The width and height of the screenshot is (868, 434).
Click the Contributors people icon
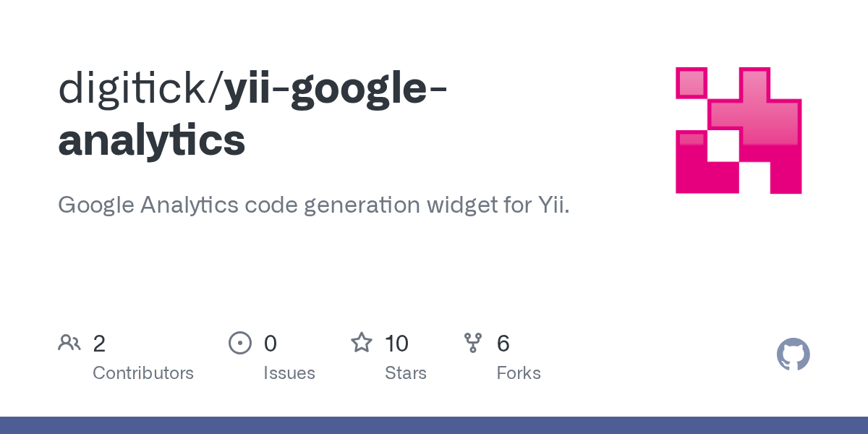[69, 343]
